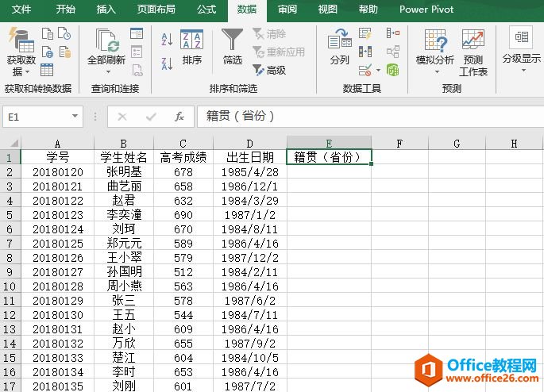Click the insert function fx icon
Viewport: 544px width, 392px height.
pyautogui.click(x=179, y=117)
